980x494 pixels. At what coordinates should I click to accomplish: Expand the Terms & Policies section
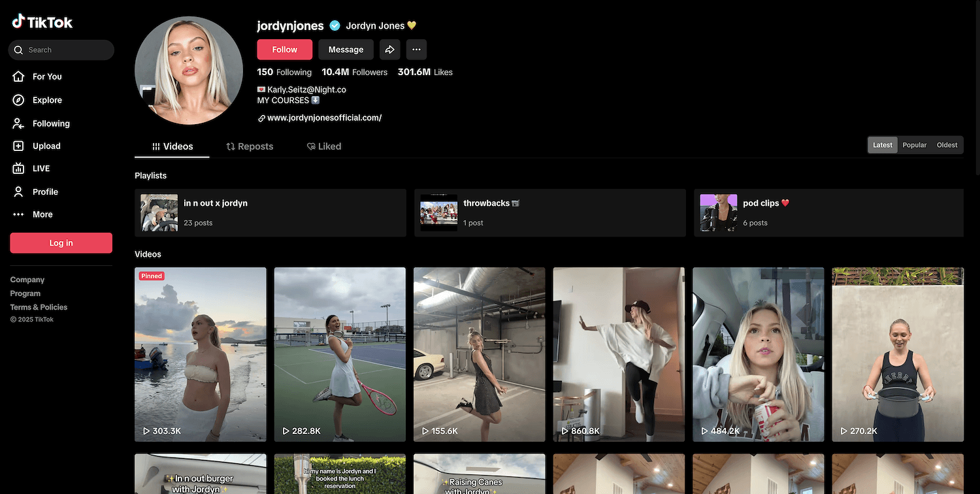(39, 307)
